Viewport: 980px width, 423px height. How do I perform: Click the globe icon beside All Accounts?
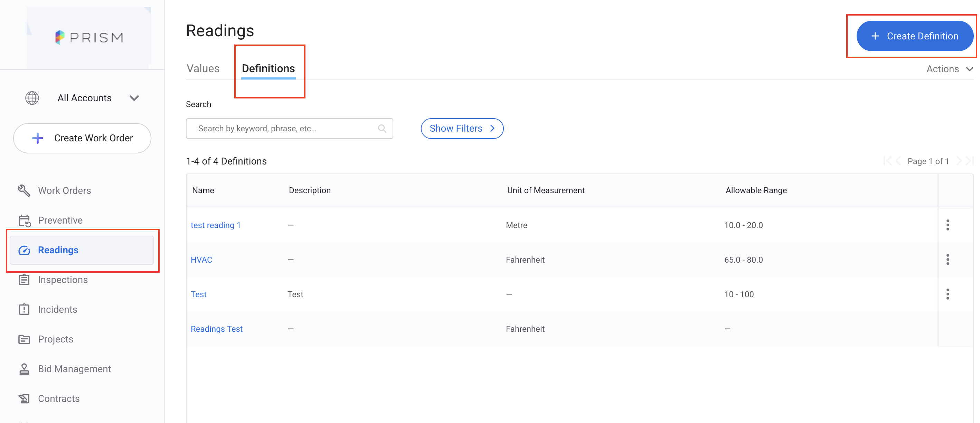31,98
